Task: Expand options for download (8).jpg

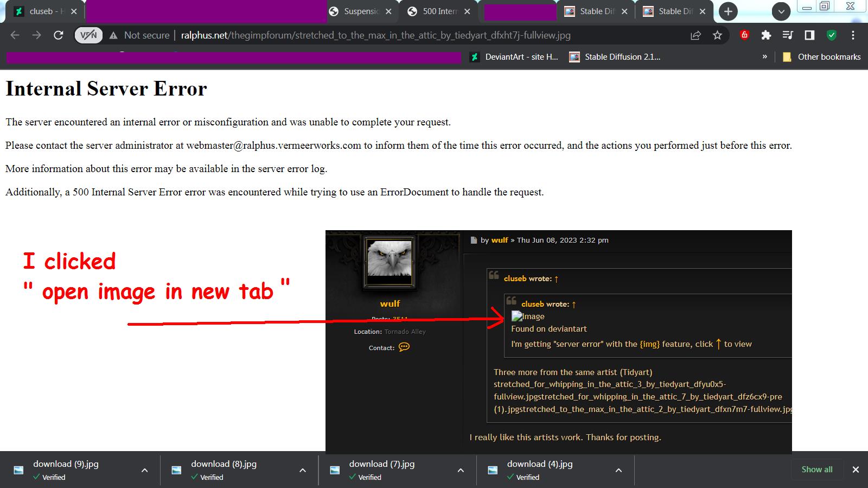Action: pos(303,470)
